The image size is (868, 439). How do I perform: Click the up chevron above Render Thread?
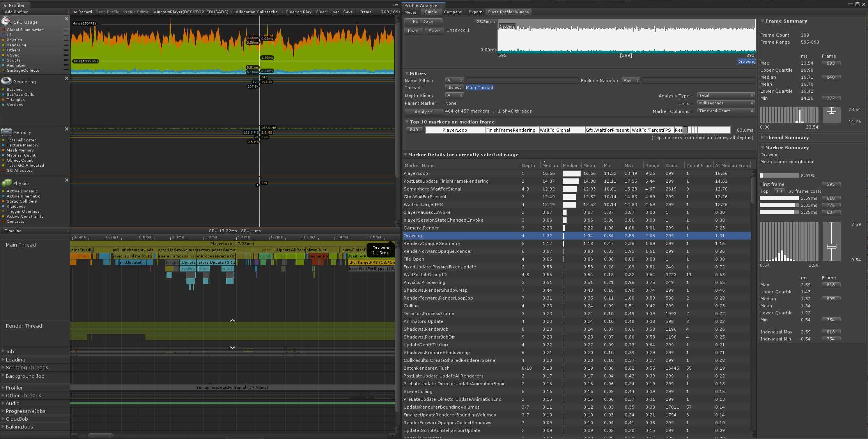232,321
